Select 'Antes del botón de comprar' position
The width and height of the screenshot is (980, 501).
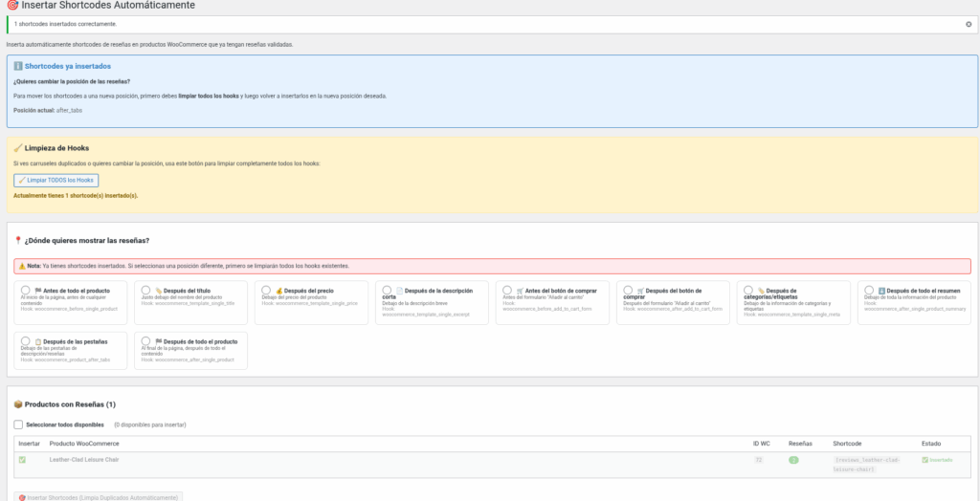click(x=506, y=291)
